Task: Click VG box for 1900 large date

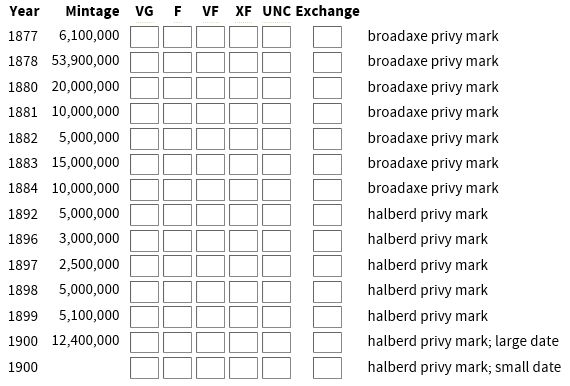Action: pyautogui.click(x=144, y=342)
